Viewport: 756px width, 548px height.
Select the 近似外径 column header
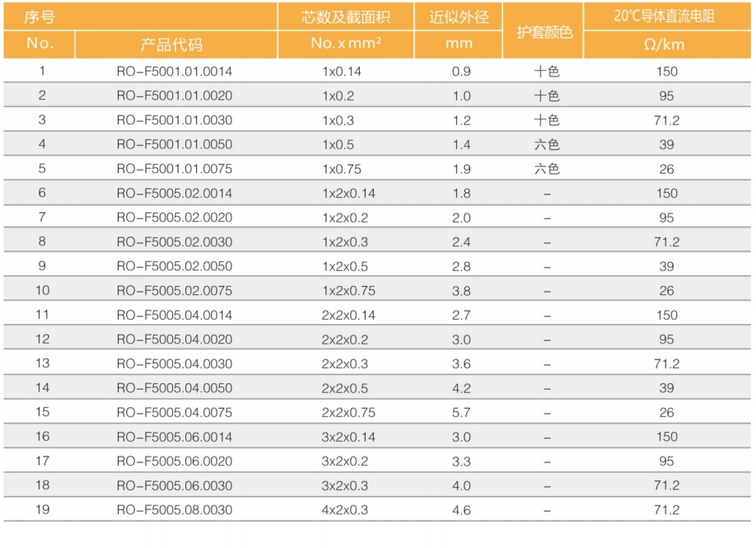(459, 17)
